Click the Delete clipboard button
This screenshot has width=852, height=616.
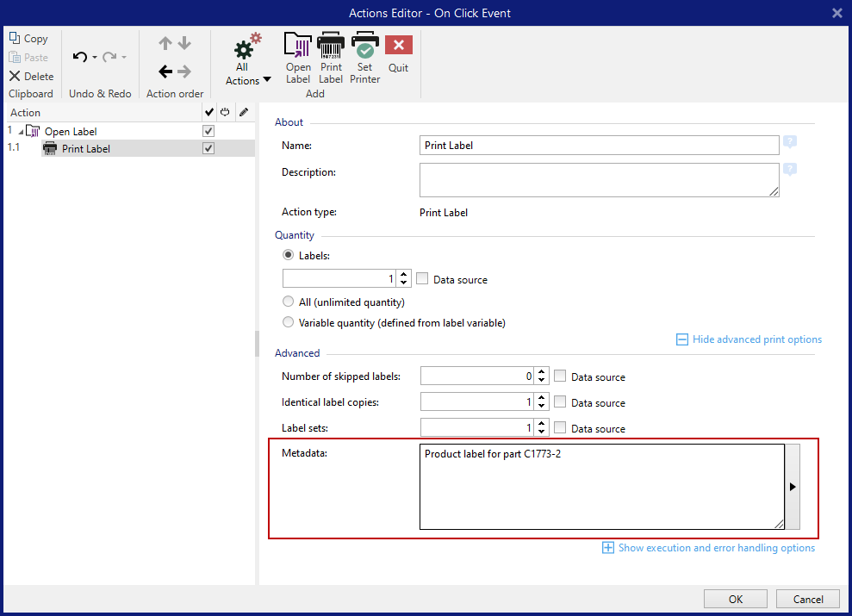coord(31,76)
